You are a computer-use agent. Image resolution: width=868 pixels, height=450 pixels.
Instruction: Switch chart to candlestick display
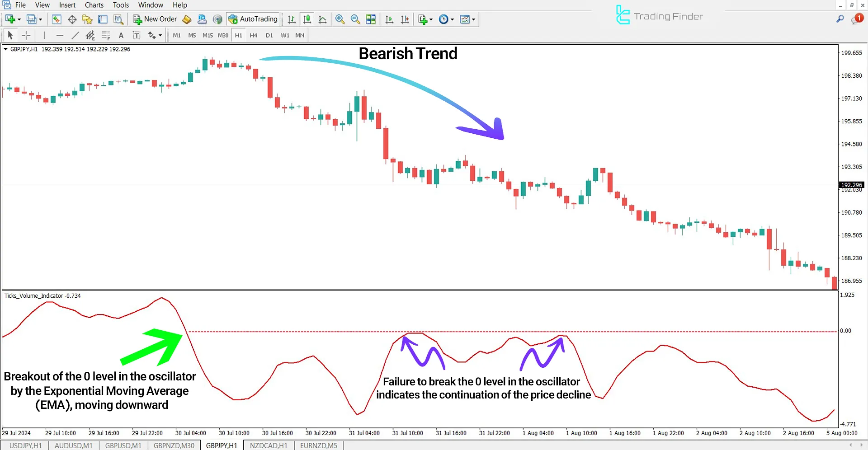point(307,19)
